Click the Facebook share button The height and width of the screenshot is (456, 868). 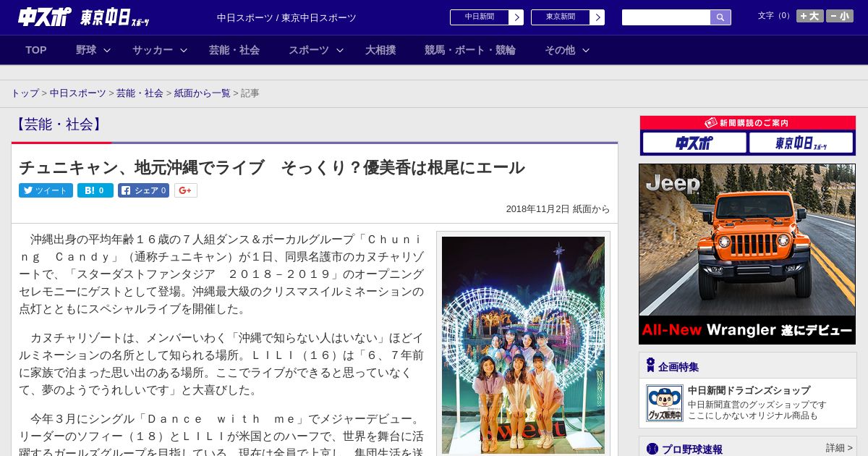tap(143, 190)
